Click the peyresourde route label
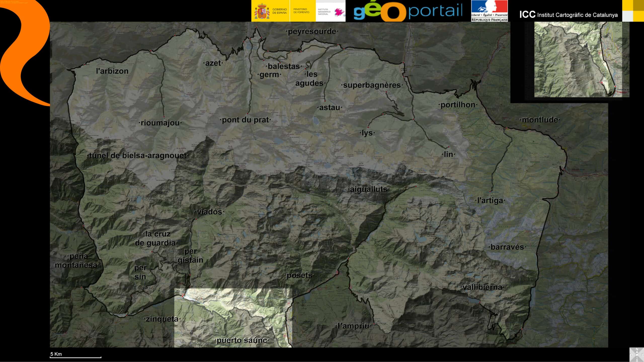Viewport: 644px width, 362px height. tap(312, 31)
